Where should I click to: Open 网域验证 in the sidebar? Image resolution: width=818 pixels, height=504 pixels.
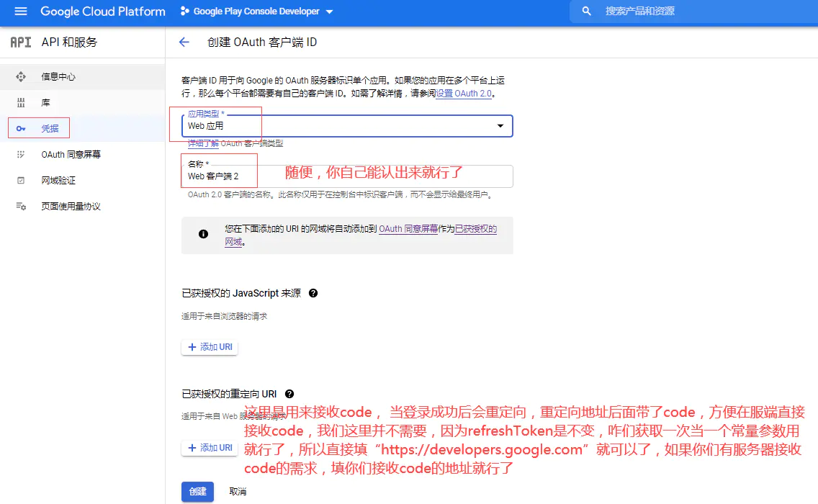82,181
